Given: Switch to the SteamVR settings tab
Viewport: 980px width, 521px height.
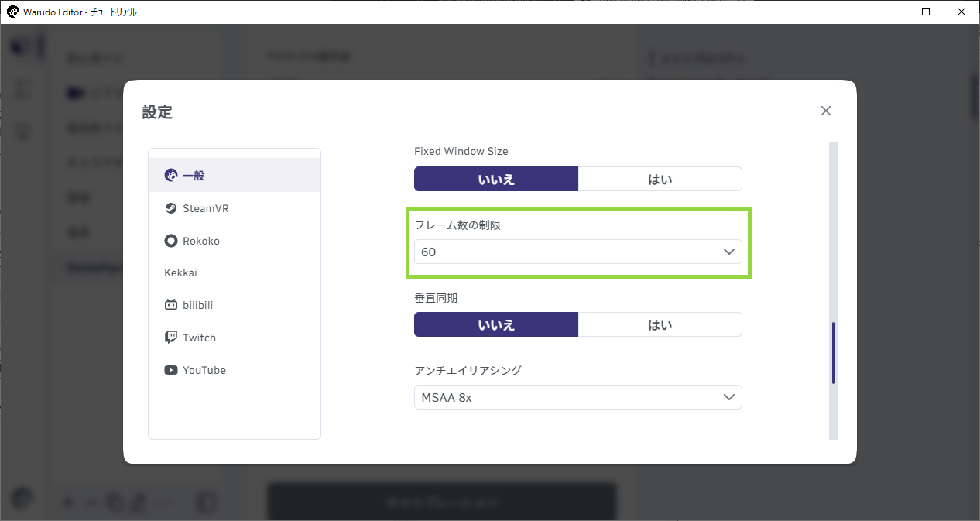Looking at the screenshot, I should pyautogui.click(x=235, y=208).
